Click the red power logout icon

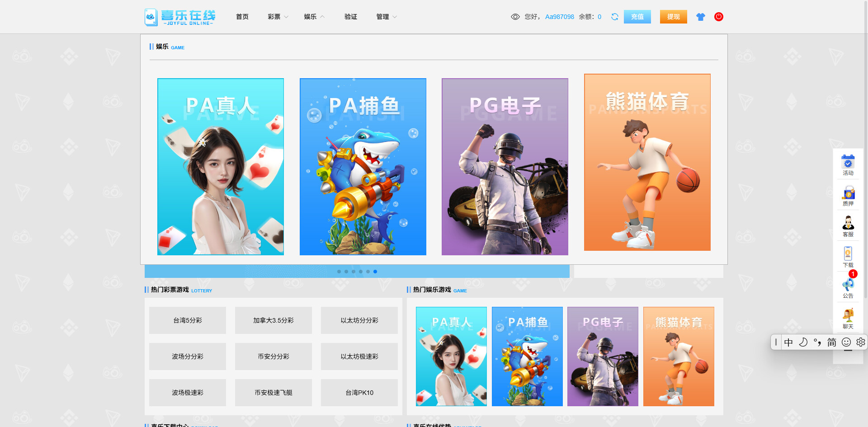point(718,17)
